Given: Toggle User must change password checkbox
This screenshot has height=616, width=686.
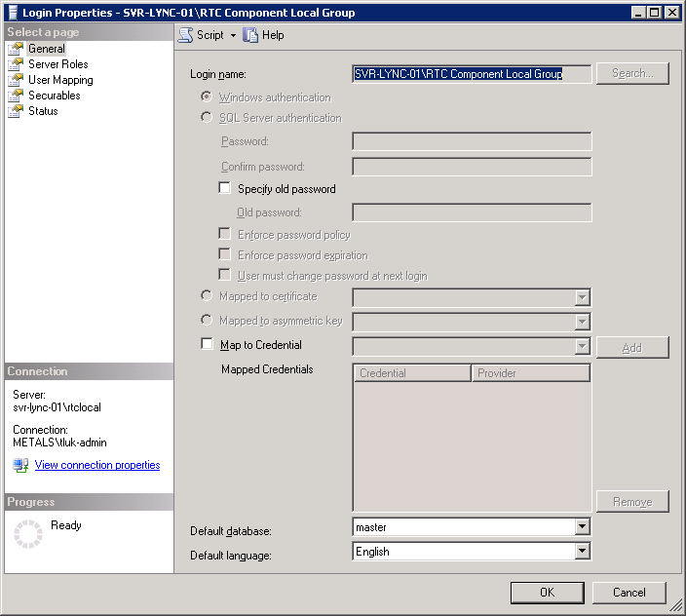Looking at the screenshot, I should point(224,275).
